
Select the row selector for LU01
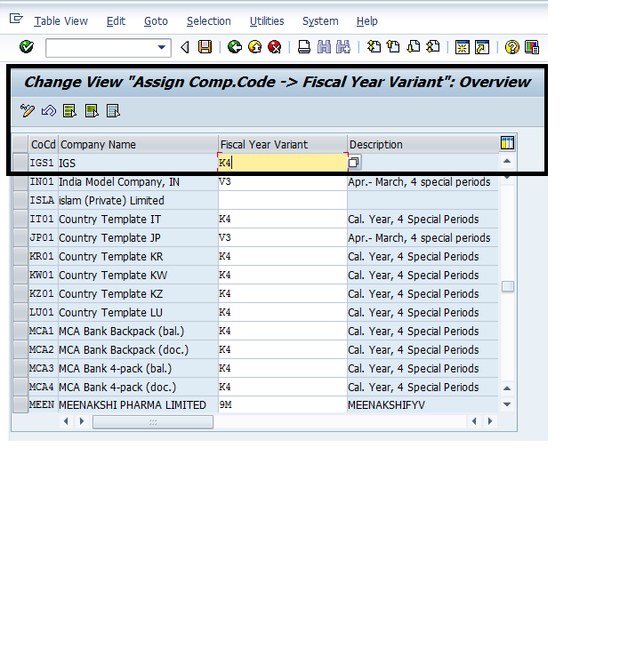click(x=20, y=312)
